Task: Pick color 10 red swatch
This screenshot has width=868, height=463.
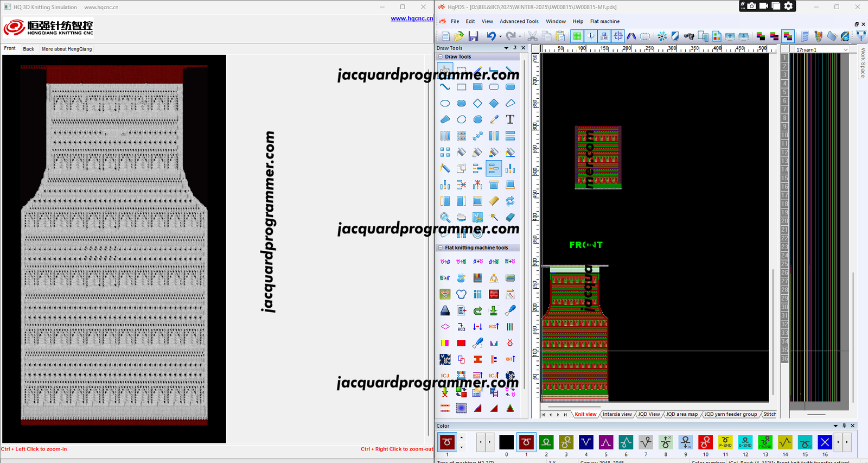Action: pos(705,442)
